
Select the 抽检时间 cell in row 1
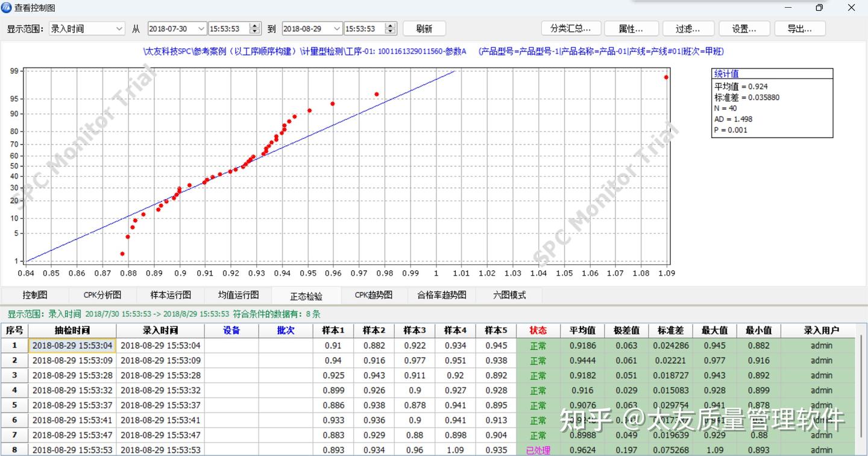click(72, 345)
